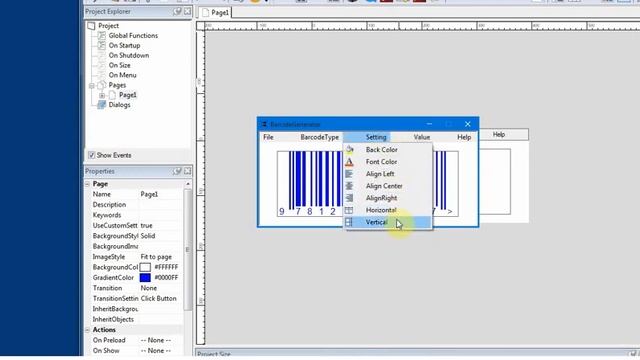
Task: Click the InheritBackground property row
Action: click(137, 309)
